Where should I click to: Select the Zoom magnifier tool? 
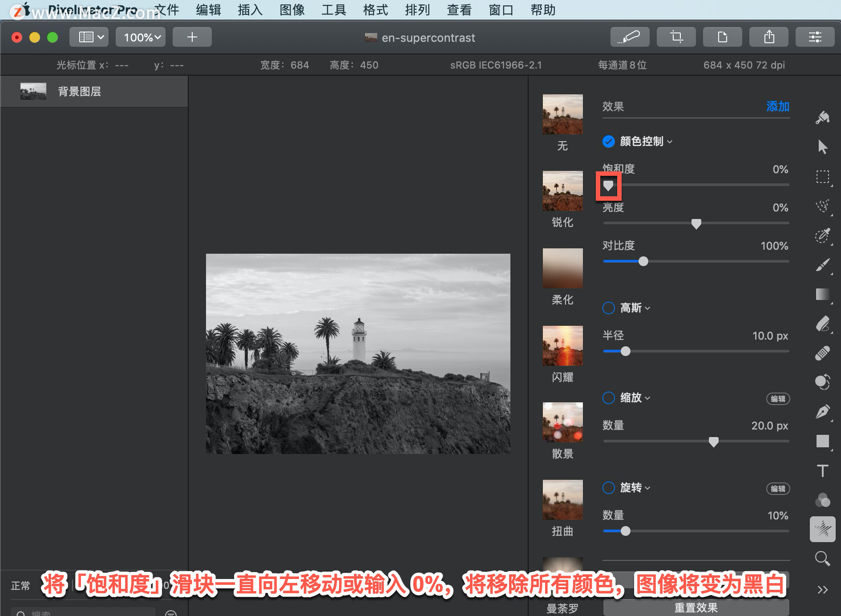(x=822, y=559)
